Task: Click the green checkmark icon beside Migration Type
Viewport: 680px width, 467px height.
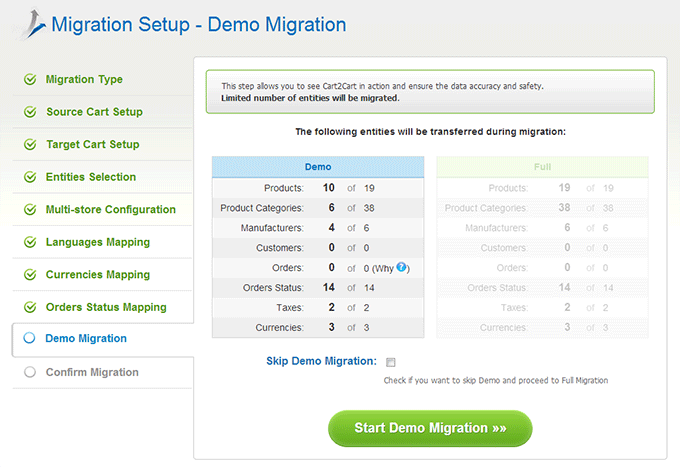Action: [30, 79]
